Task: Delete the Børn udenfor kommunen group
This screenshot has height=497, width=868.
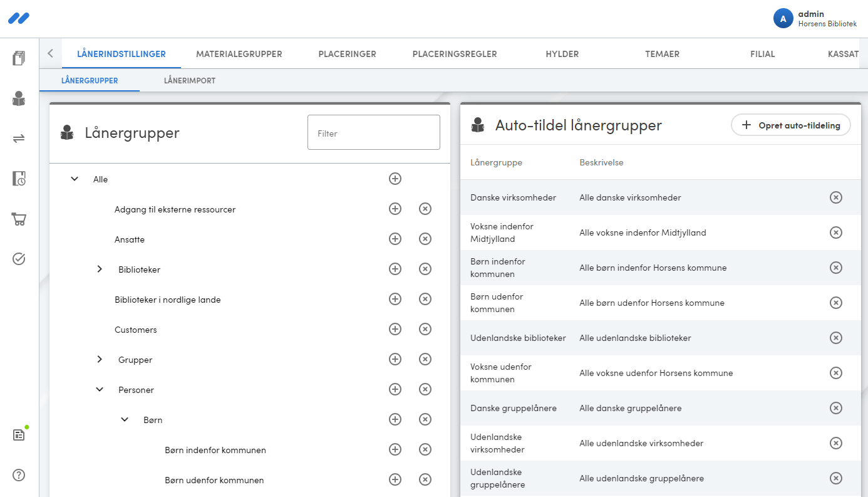Action: pyautogui.click(x=425, y=479)
